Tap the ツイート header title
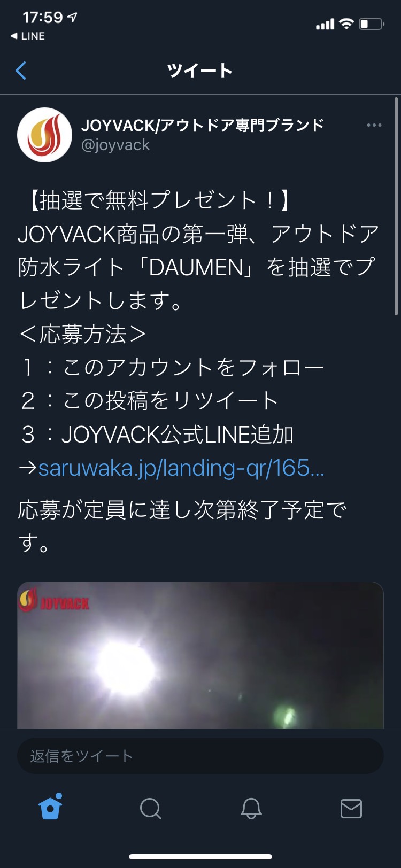This screenshot has width=401, height=868. [x=200, y=71]
